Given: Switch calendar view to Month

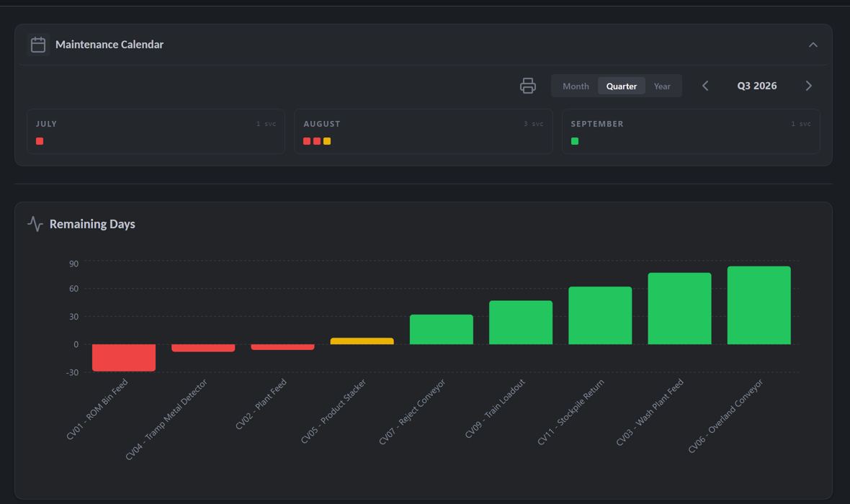Looking at the screenshot, I should (x=575, y=86).
